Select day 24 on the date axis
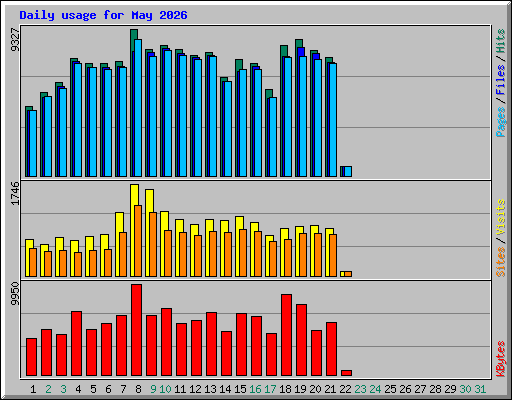This screenshot has height=400, width=512. (375, 389)
